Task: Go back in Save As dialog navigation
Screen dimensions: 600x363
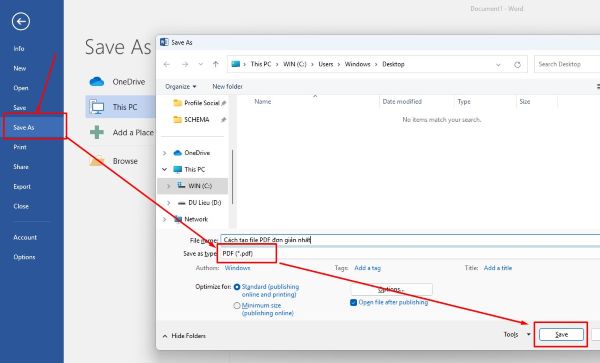Action: 166,64
